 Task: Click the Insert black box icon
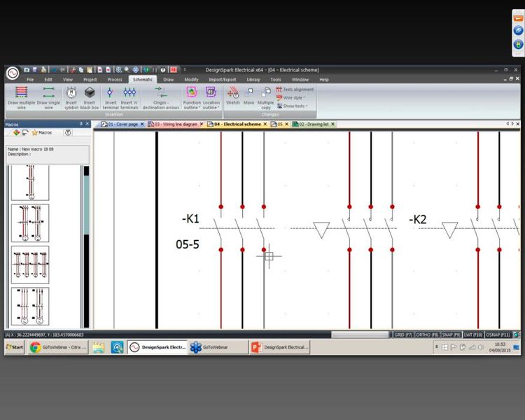(90, 97)
